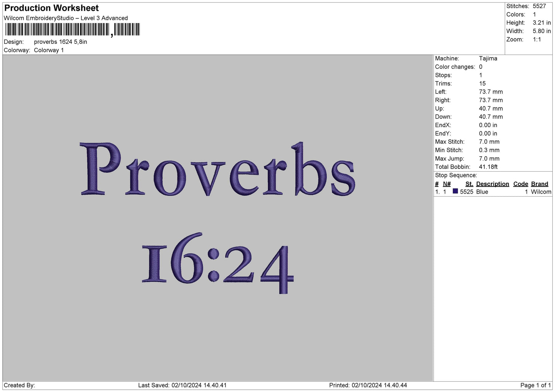The width and height of the screenshot is (555, 392).
Task: Click the 16:24 stitched text in preview
Action: 218,263
